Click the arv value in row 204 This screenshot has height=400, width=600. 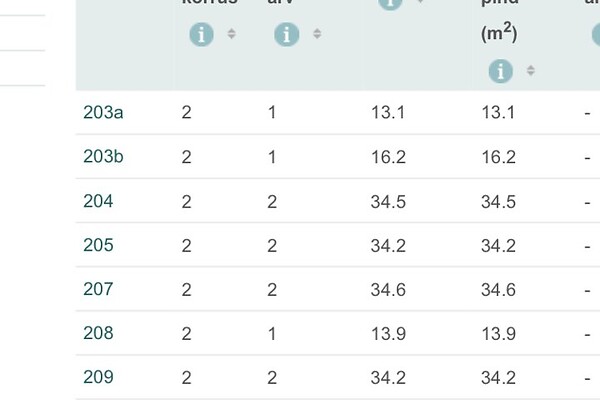[272, 202]
